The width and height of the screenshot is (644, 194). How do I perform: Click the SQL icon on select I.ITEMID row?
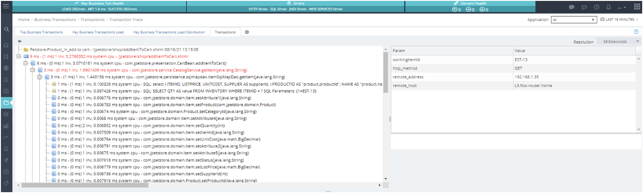coord(54,84)
